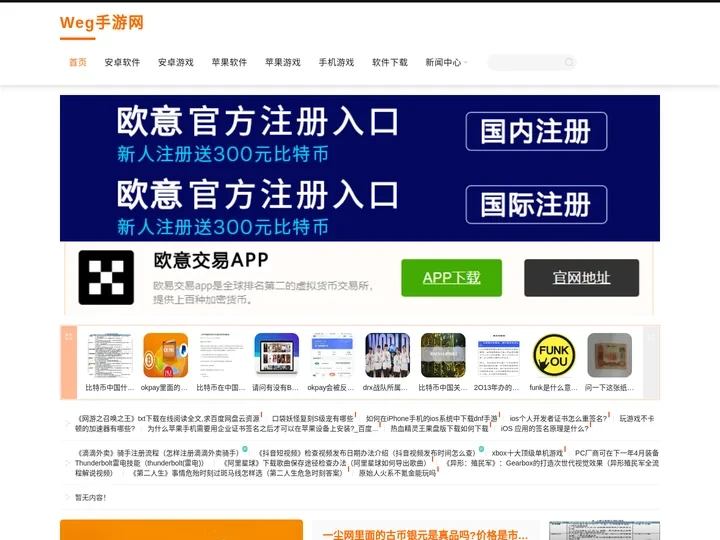Image resolution: width=720 pixels, height=540 pixels.
Task: Open the 欧意交易APP title link
Action: pyautogui.click(x=211, y=260)
